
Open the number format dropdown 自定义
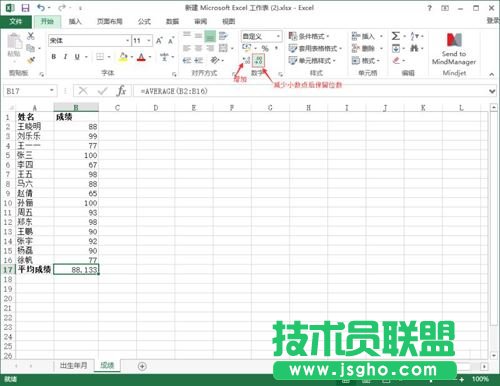point(278,36)
